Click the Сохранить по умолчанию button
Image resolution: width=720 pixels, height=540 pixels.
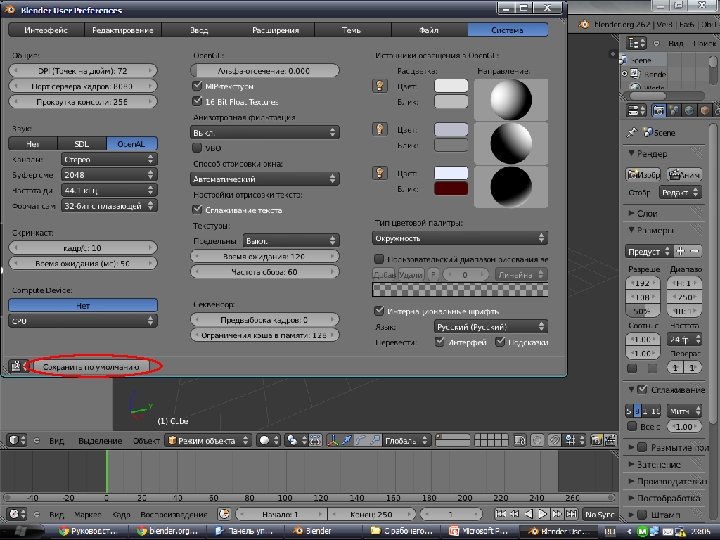(90, 367)
